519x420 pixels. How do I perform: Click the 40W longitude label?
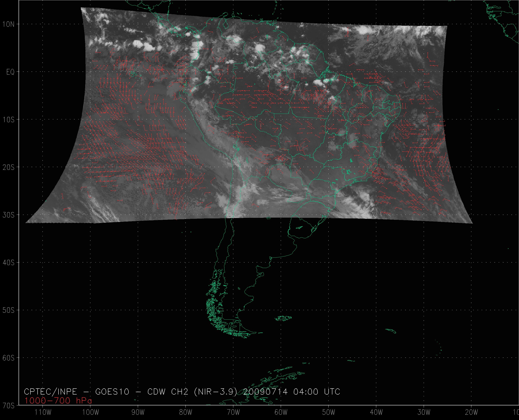click(376, 412)
